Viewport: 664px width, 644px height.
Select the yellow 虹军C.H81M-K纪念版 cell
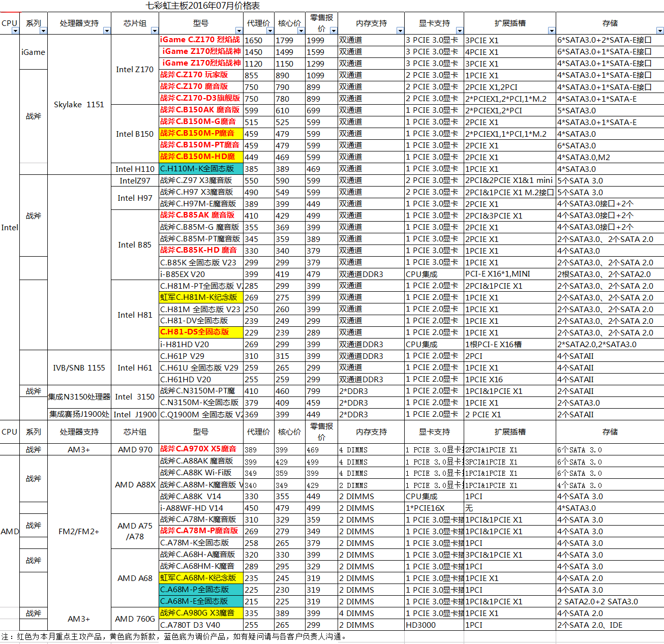(201, 297)
